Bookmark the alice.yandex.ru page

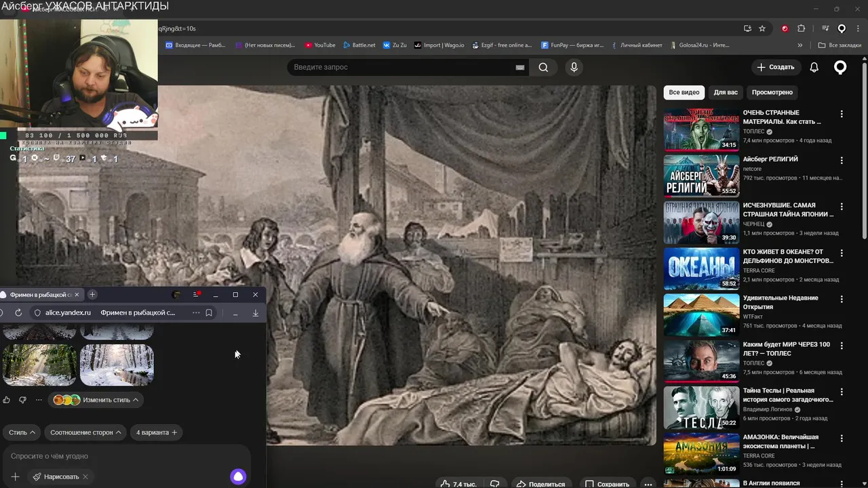tap(209, 312)
